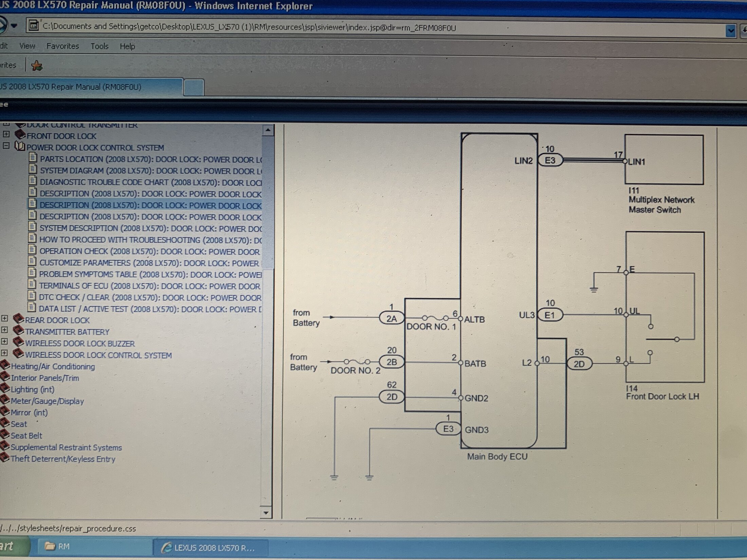Click the page icon in address bar
This screenshot has height=560, width=747.
[x=33, y=25]
